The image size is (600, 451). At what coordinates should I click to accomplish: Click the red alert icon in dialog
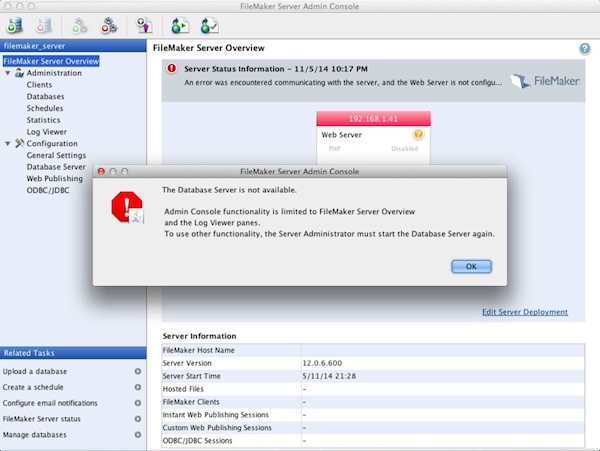click(x=127, y=207)
